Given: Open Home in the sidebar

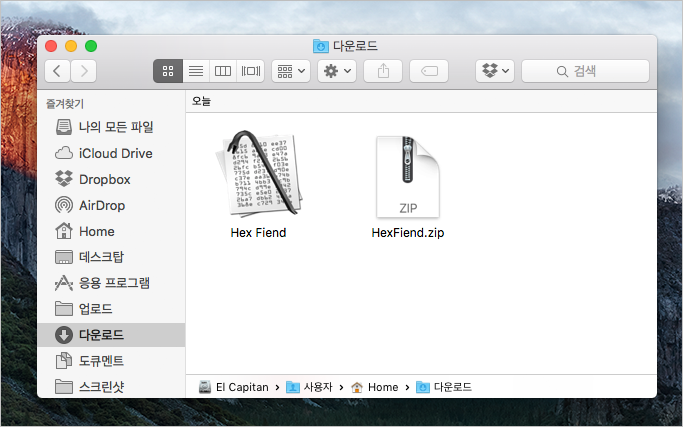Looking at the screenshot, I should [x=111, y=231].
